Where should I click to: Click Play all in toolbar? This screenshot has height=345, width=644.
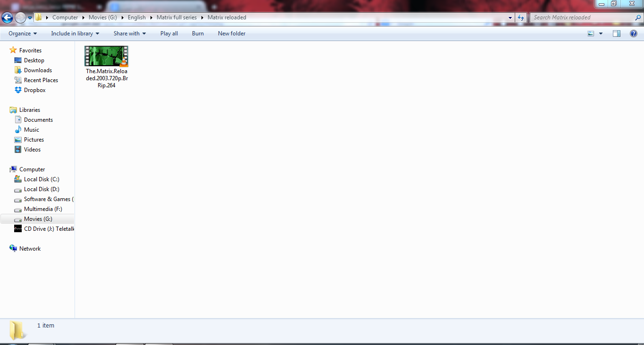[x=169, y=34]
